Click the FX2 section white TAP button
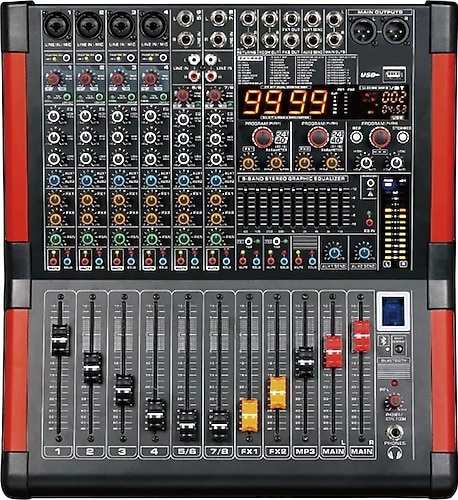Image resolution: width=458 pixels, height=500 pixels. (x=276, y=241)
